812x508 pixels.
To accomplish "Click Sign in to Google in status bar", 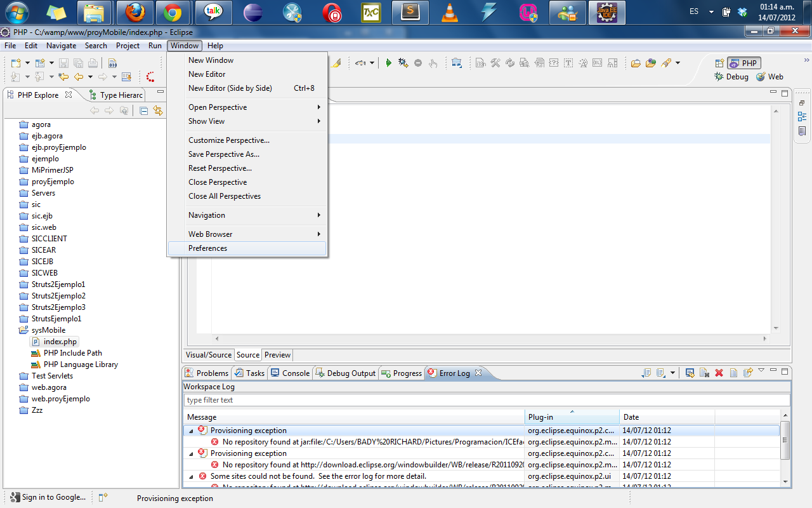I will (x=48, y=497).
